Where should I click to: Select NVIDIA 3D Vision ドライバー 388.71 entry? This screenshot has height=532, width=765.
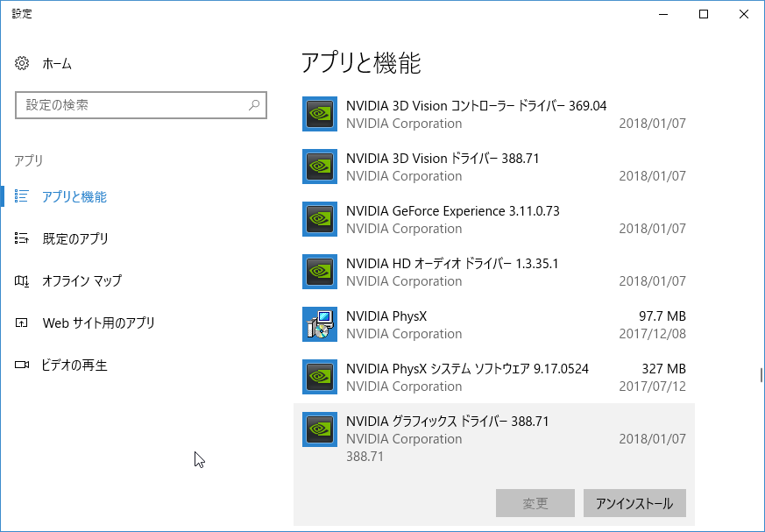493,167
